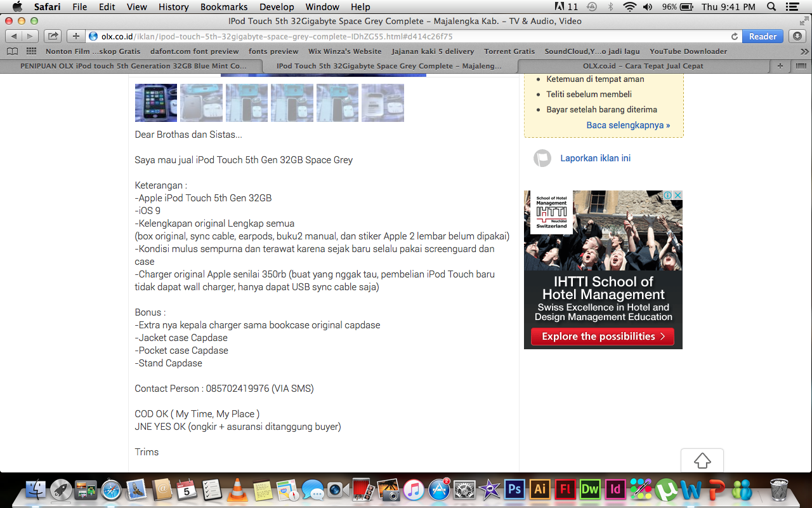The width and height of the screenshot is (812, 508).
Task: Launch Illustrator from the Dock
Action: tap(540, 489)
